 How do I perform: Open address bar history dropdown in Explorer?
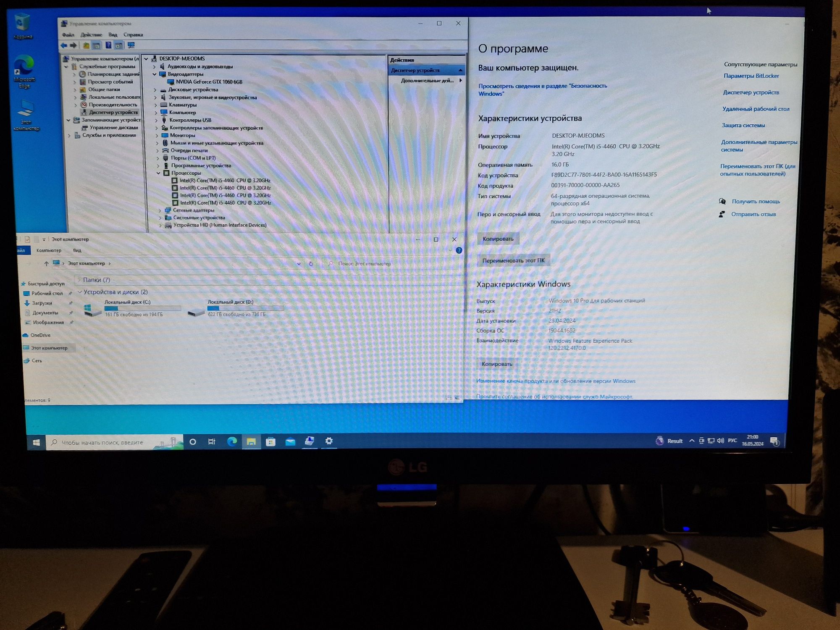point(299,264)
